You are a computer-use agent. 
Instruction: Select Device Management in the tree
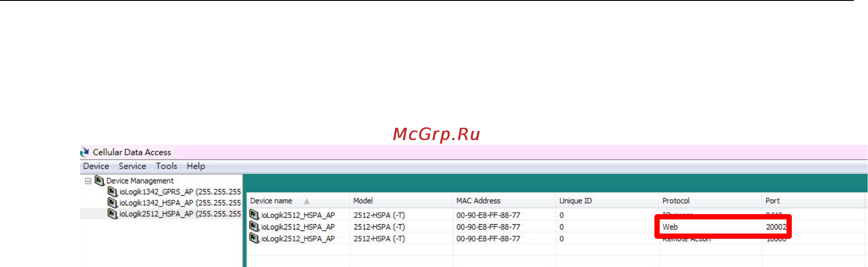[x=140, y=181]
